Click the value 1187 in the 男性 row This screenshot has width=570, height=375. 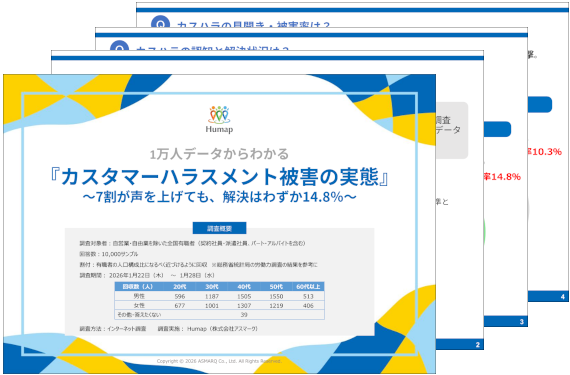click(212, 297)
